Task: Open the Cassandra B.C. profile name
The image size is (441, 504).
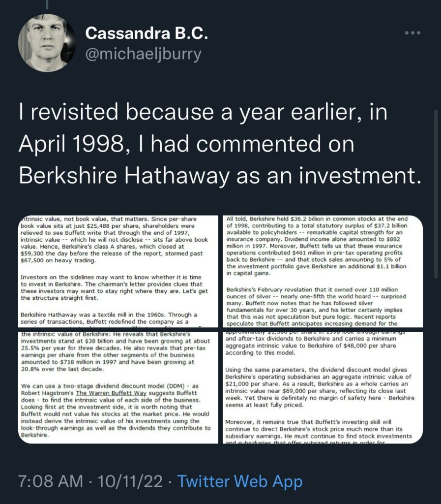Action: [147, 33]
